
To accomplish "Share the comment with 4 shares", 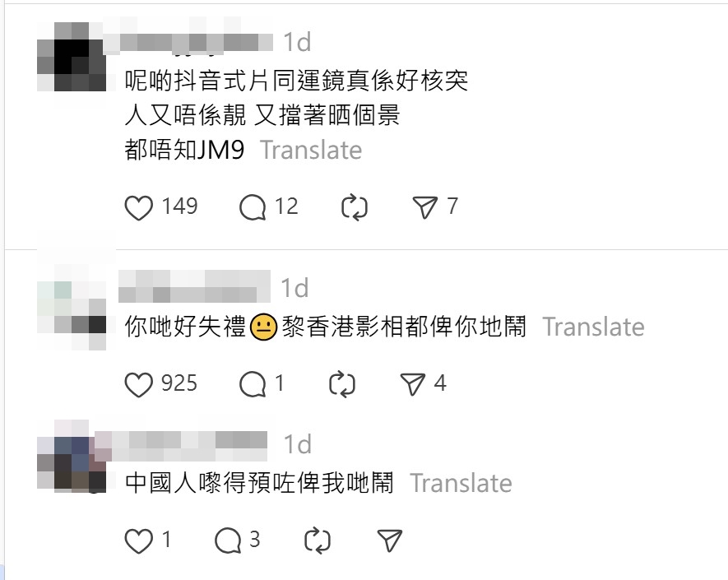I will [x=413, y=384].
